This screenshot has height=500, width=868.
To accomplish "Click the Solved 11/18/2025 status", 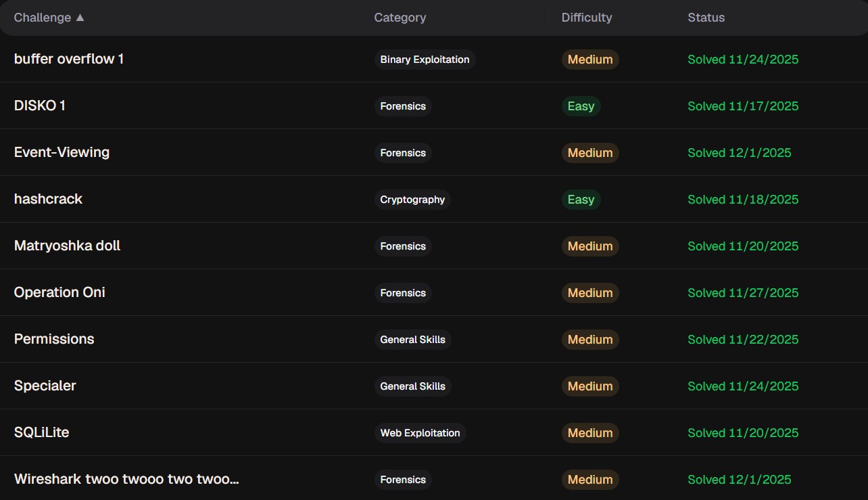I will [743, 200].
